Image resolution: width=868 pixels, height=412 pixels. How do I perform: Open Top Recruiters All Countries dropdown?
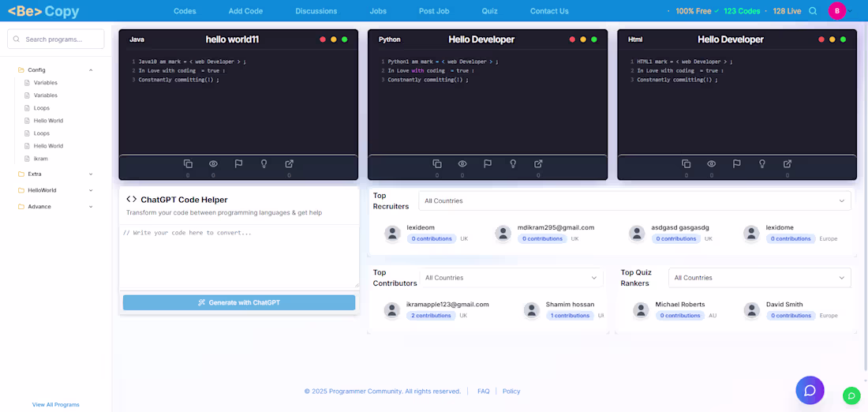click(x=634, y=201)
